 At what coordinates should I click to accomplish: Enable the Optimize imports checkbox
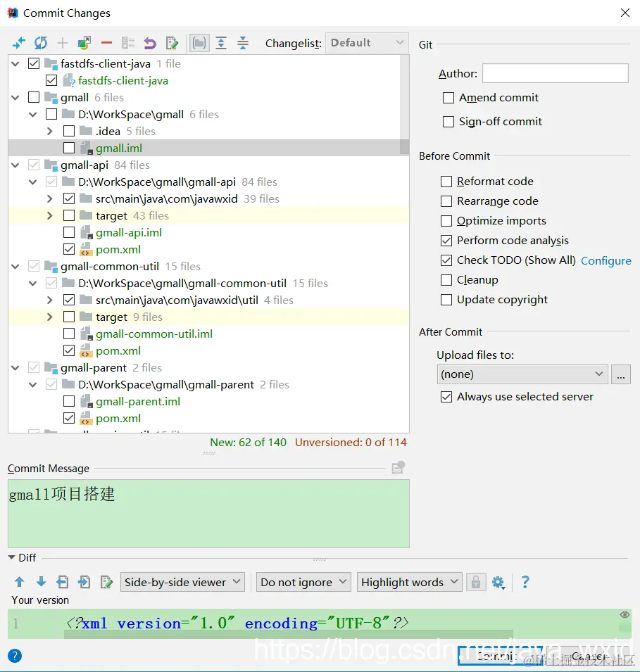pos(446,221)
